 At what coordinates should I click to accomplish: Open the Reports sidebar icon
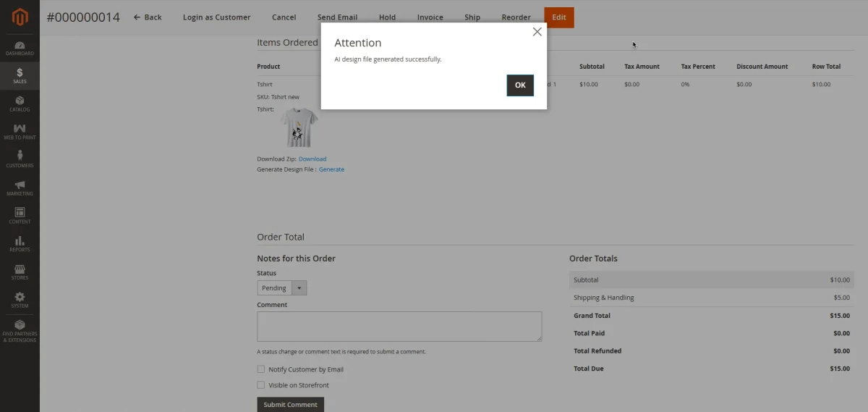[20, 244]
